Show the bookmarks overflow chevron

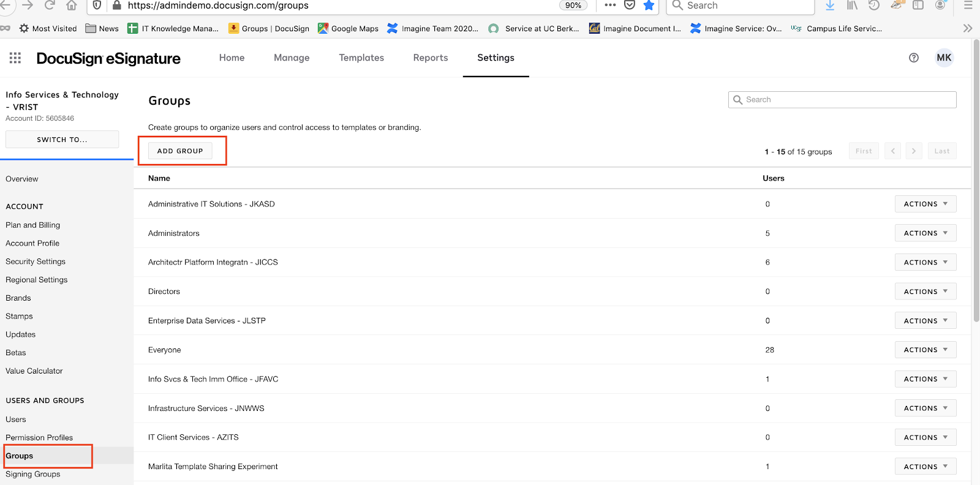pyautogui.click(x=967, y=28)
